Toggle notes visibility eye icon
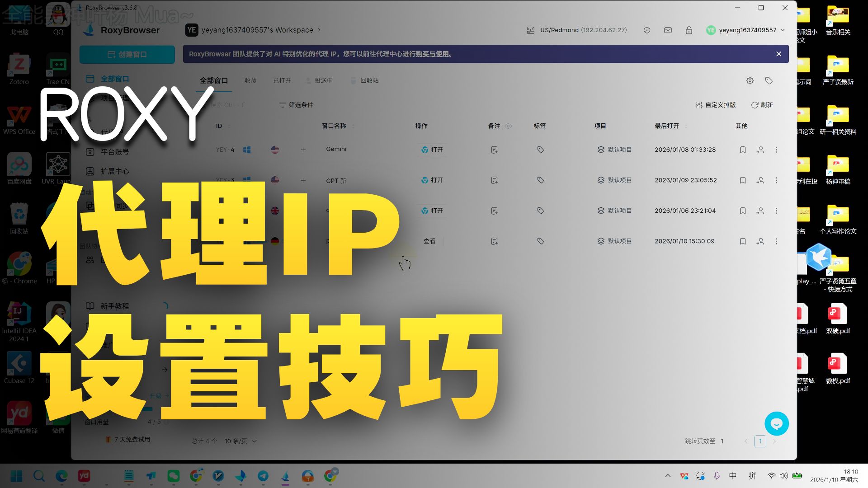This screenshot has width=868, height=488. 508,126
